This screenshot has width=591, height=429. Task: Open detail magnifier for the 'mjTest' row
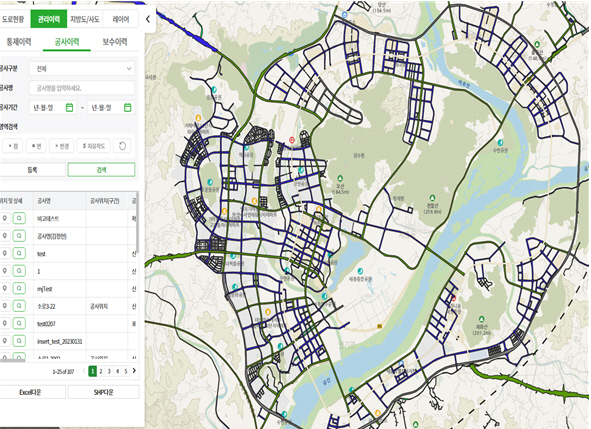click(x=19, y=288)
